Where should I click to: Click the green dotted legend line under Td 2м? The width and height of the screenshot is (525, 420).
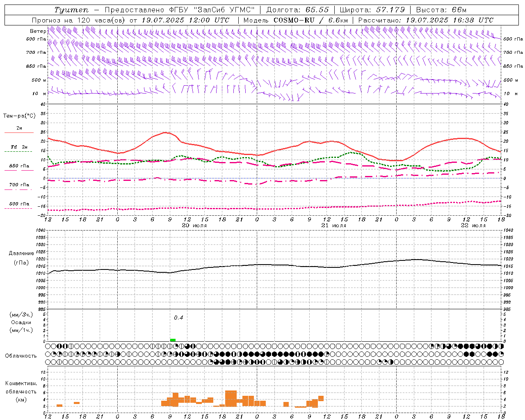click(x=18, y=152)
